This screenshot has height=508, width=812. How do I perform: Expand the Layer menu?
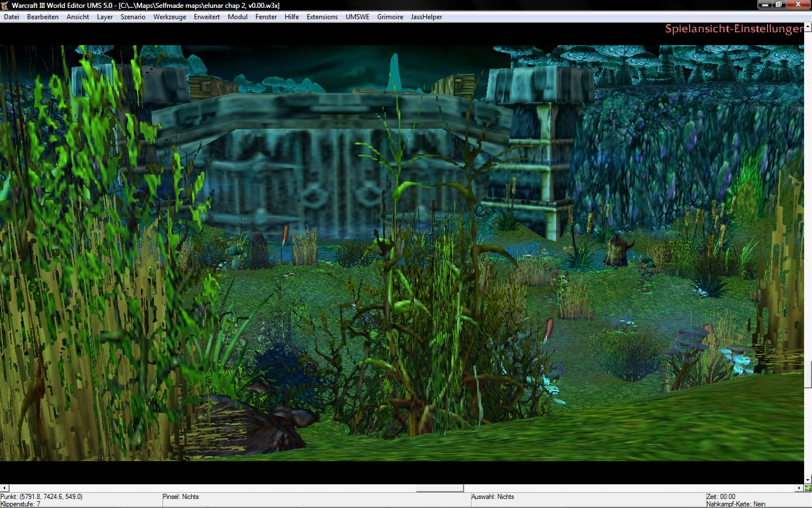(x=105, y=17)
